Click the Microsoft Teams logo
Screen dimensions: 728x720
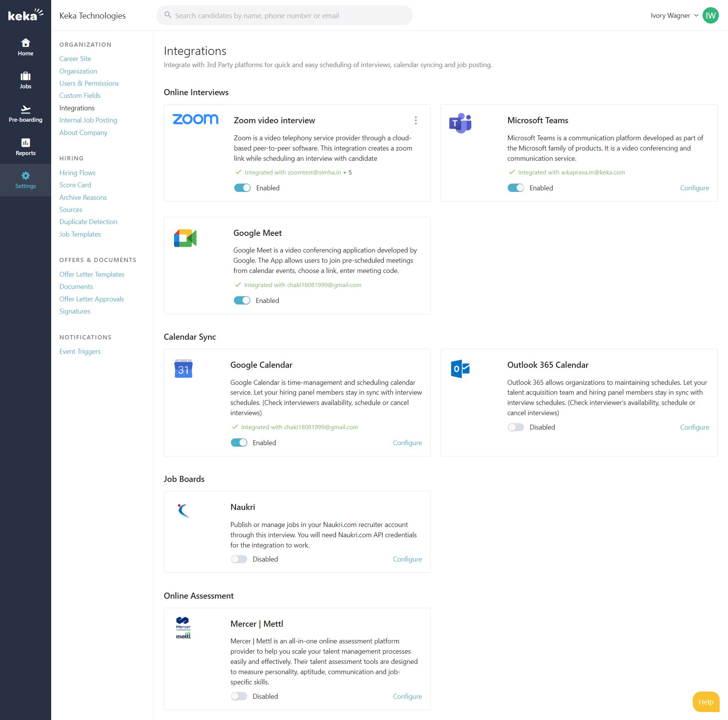pos(460,123)
